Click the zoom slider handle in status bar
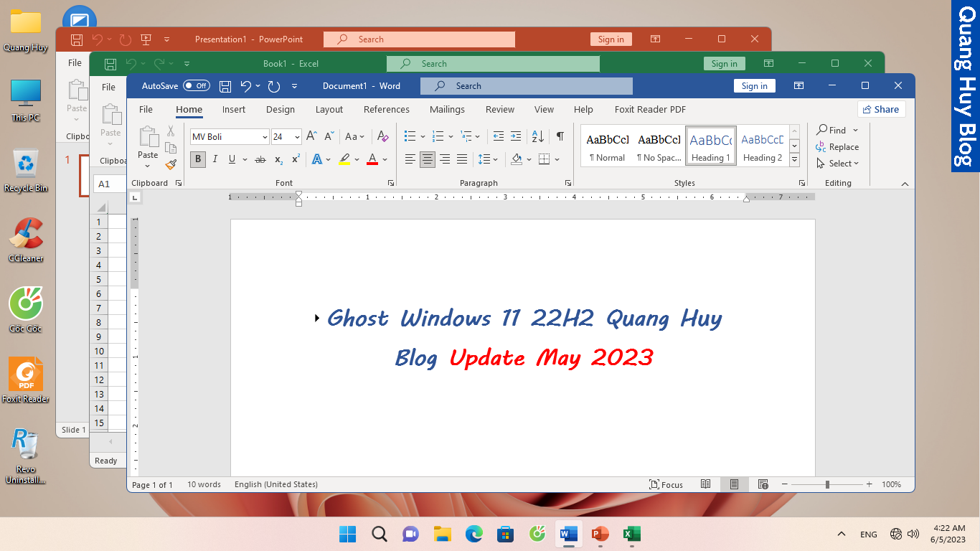The image size is (980, 551). 827,484
